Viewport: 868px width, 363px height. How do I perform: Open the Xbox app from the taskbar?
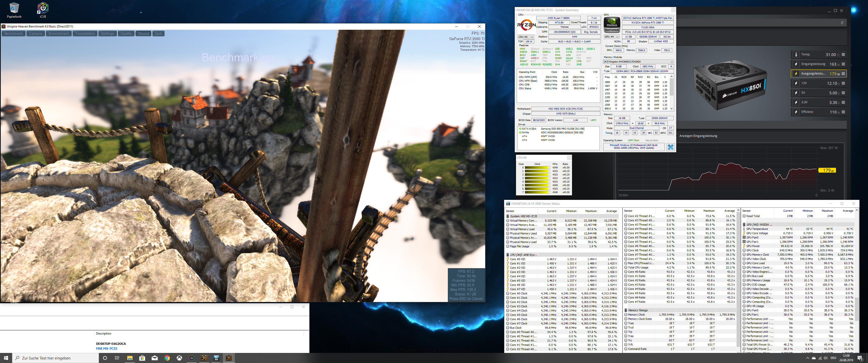pyautogui.click(x=179, y=358)
